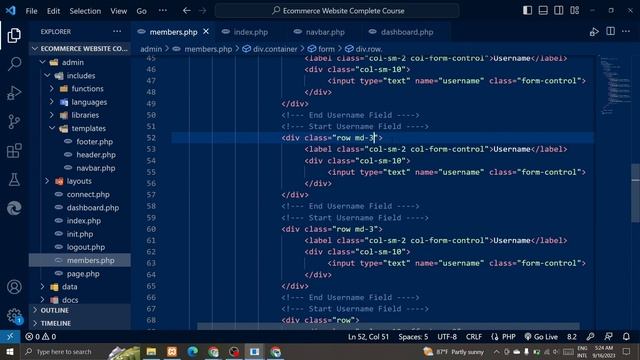The height and width of the screenshot is (360, 640).
Task: Click the VS Code logo menu
Action: click(x=11, y=11)
